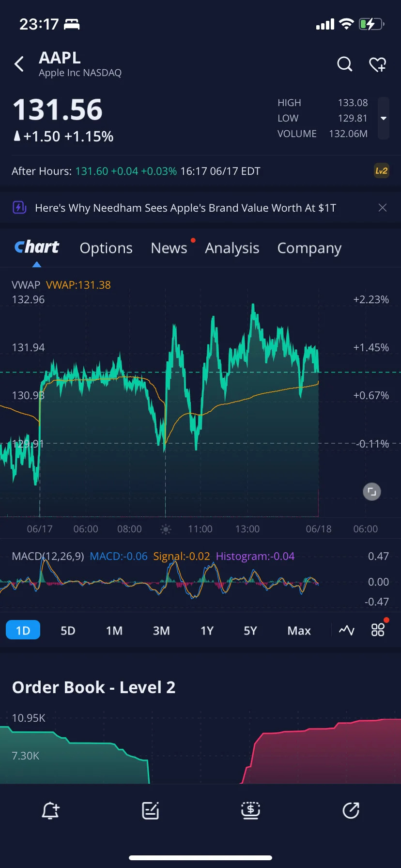
Task: Open the Order Book - Level 2 heading
Action: pos(93,687)
